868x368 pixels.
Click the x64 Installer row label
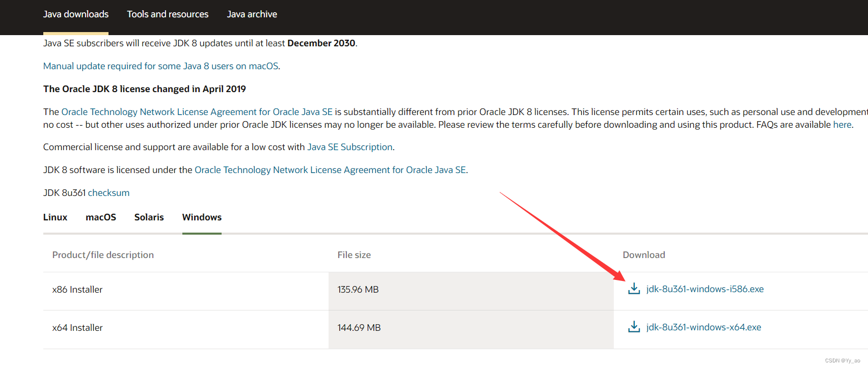(77, 328)
